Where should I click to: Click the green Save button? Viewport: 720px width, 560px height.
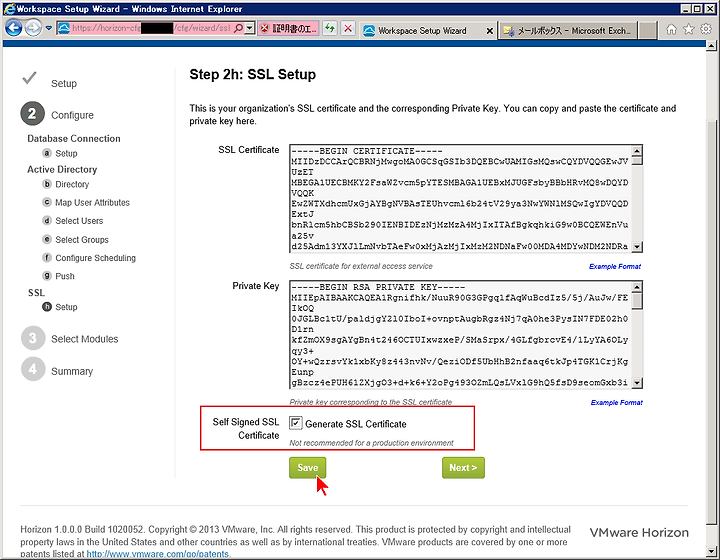[x=308, y=467]
